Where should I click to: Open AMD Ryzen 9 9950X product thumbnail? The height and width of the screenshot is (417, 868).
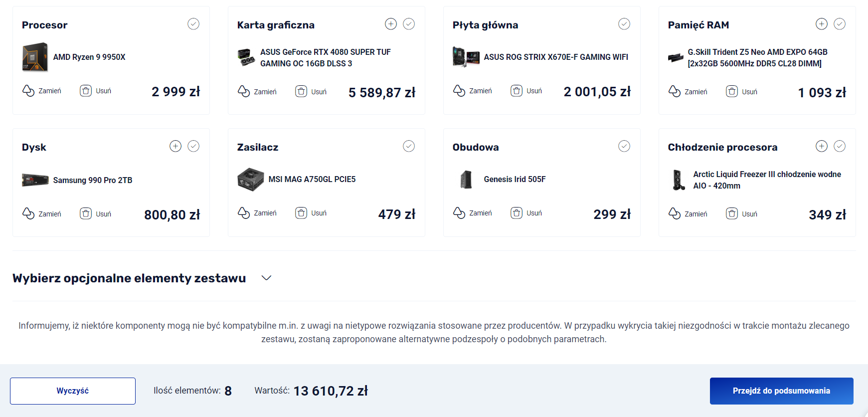(35, 57)
